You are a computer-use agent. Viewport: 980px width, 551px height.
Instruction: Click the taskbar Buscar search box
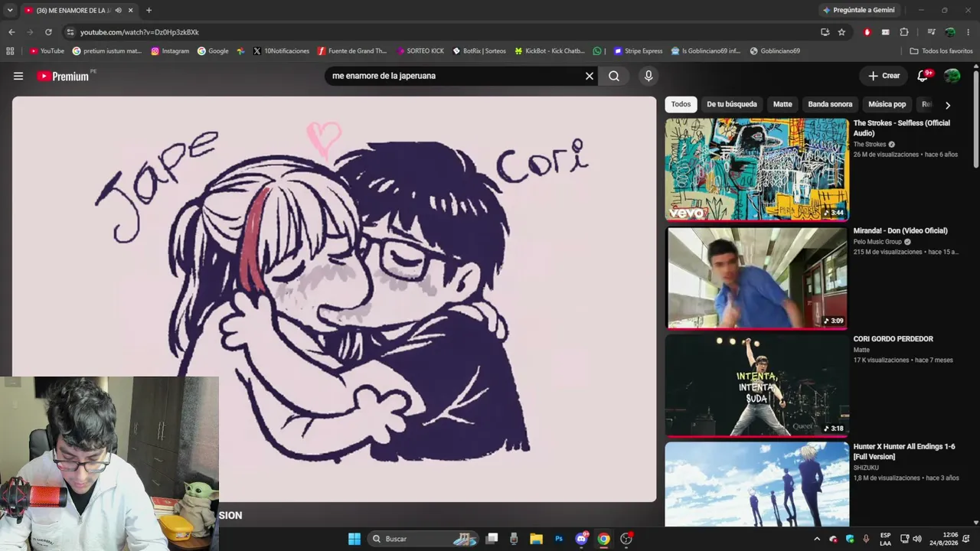423,539
